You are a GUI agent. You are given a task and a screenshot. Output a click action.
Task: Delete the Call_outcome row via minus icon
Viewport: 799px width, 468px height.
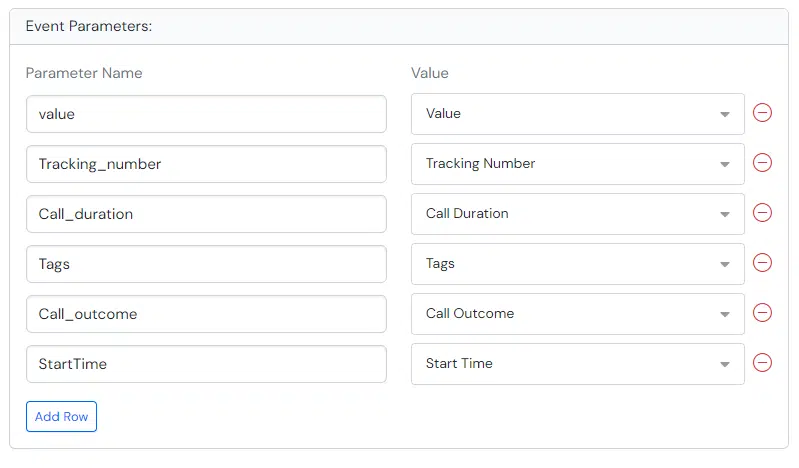(762, 313)
